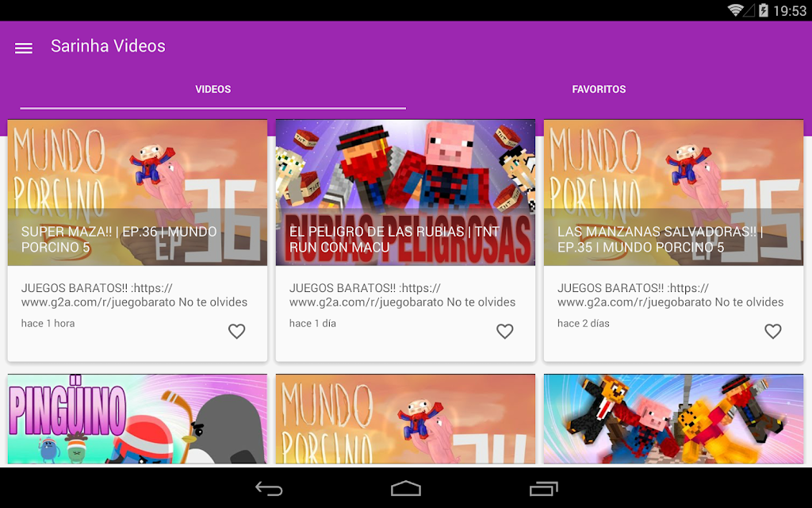Favorite the EL PELIGRO DE LAS RUBIAS heart
Image resolution: width=812 pixels, height=508 pixels.
505,331
